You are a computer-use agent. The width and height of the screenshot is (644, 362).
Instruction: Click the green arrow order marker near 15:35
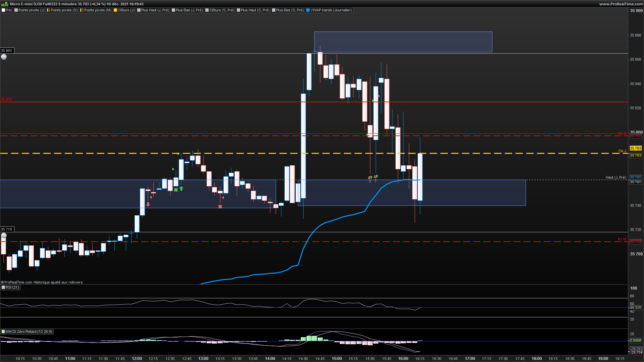click(x=376, y=176)
